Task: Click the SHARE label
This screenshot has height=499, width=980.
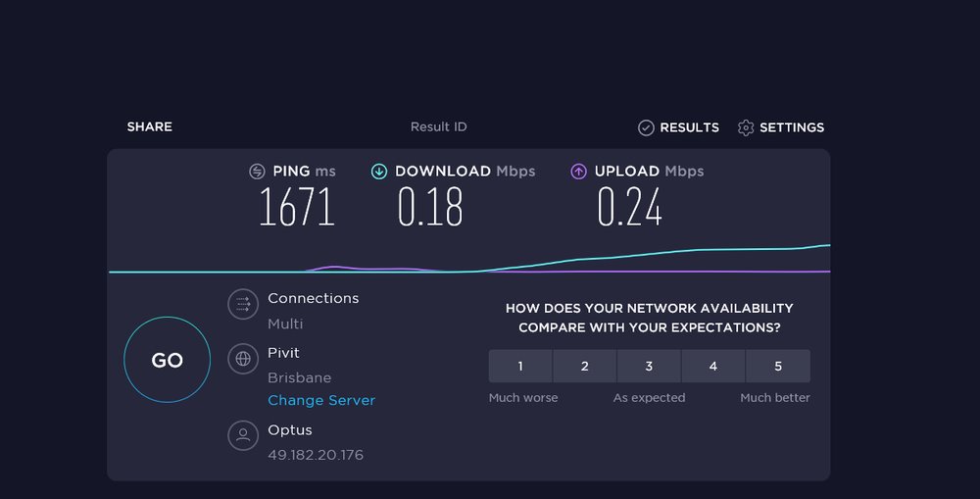Action: click(x=149, y=126)
